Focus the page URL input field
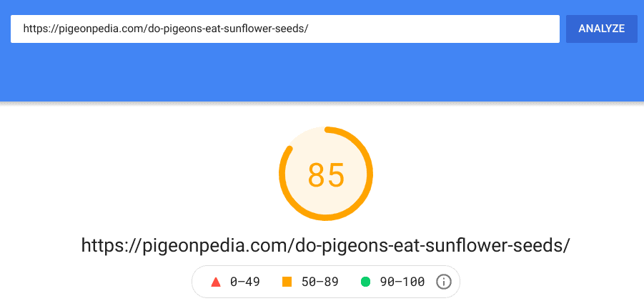The width and height of the screenshot is (644, 306). click(x=285, y=29)
